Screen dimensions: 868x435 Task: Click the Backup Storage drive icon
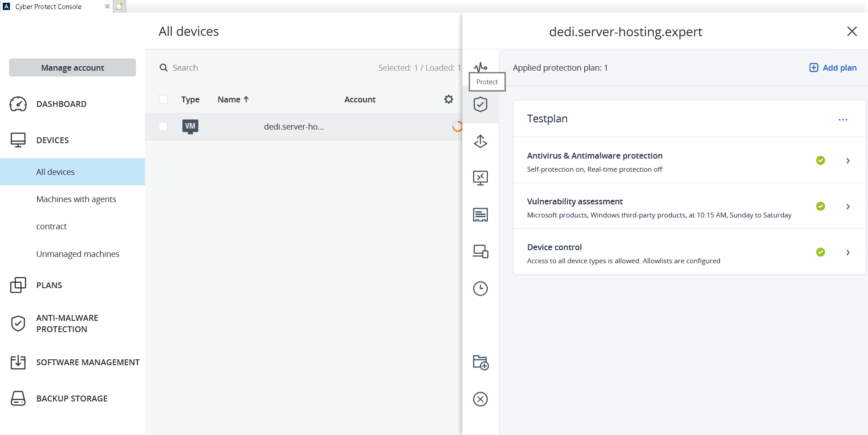click(18, 398)
